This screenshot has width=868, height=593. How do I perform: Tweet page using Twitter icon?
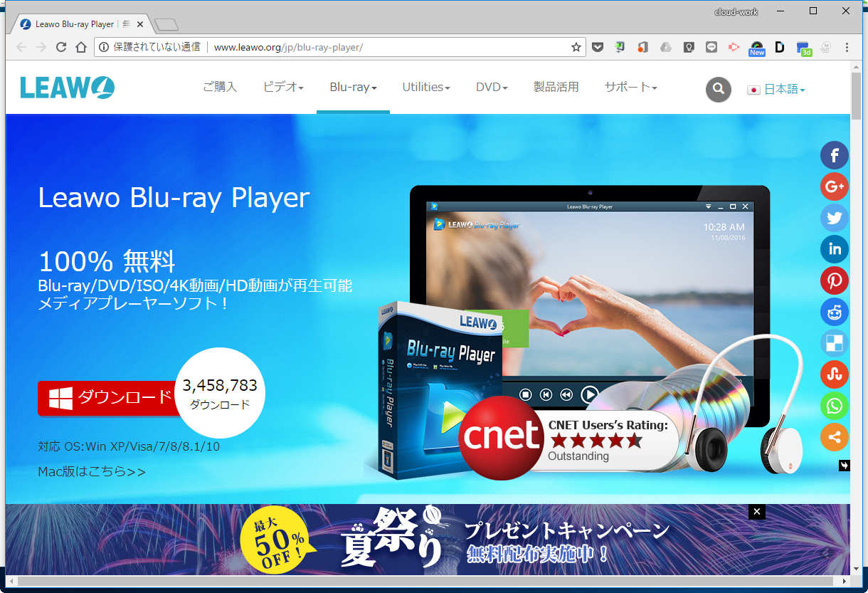835,218
